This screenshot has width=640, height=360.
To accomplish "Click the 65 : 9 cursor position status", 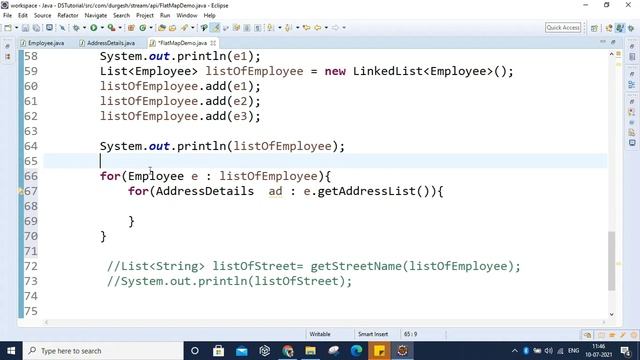I will click(x=411, y=334).
